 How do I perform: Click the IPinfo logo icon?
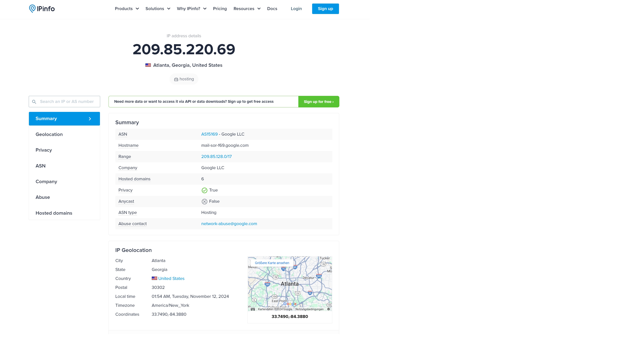(x=32, y=9)
